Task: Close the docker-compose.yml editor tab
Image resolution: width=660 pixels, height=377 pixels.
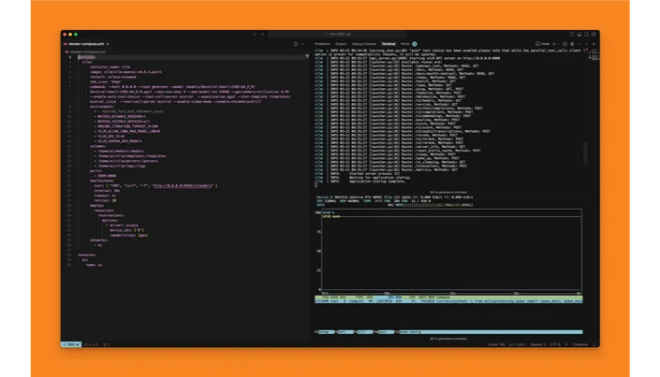Action: pyautogui.click(x=108, y=44)
